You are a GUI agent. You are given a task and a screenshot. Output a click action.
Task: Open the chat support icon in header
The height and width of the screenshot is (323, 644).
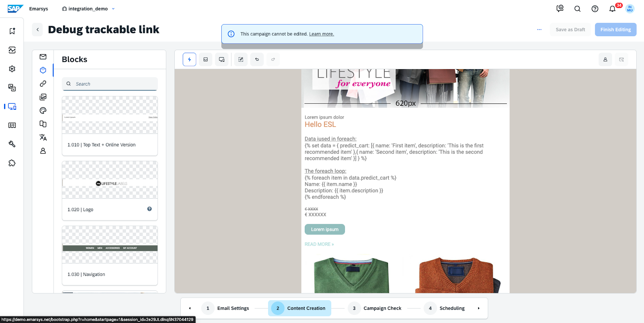tap(560, 8)
